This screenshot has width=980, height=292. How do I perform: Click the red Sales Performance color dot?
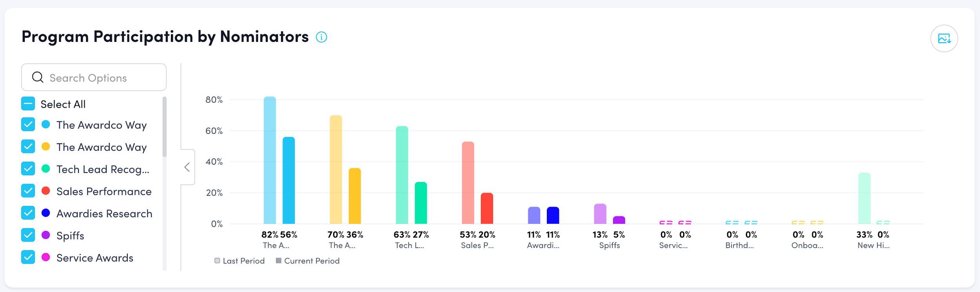click(46, 191)
